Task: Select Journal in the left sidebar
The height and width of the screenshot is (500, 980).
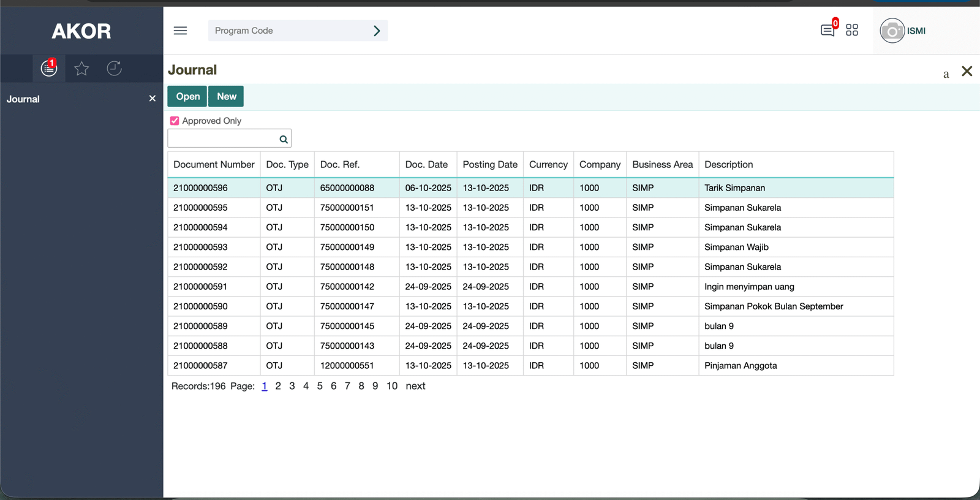Action: coord(23,99)
